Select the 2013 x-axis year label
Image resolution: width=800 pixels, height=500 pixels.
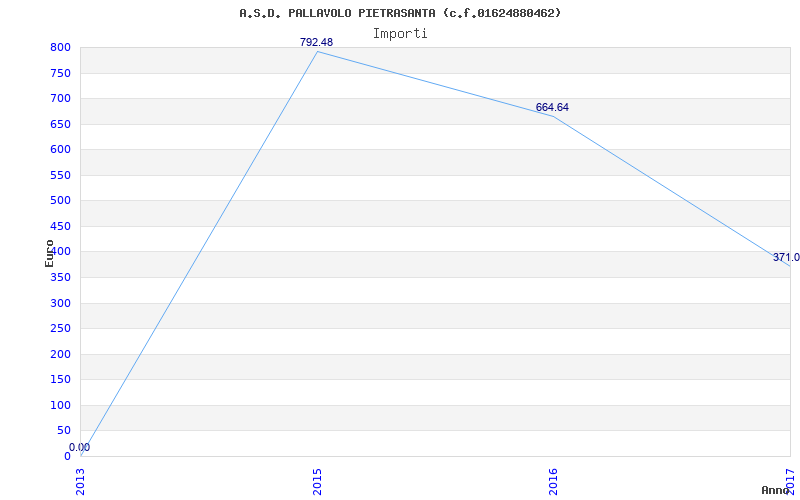pyautogui.click(x=81, y=481)
